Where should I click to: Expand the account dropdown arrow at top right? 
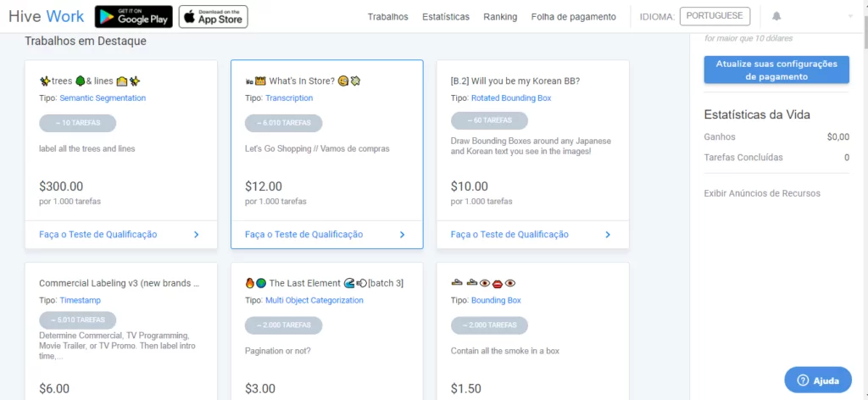click(x=850, y=16)
